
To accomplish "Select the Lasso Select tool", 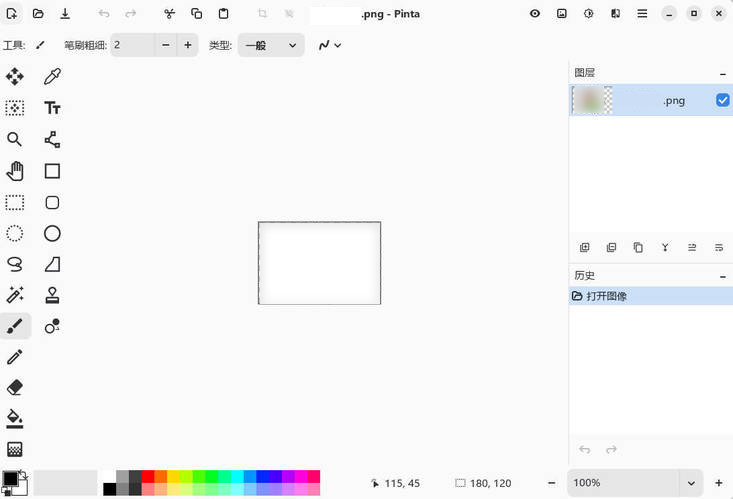I will 15,264.
